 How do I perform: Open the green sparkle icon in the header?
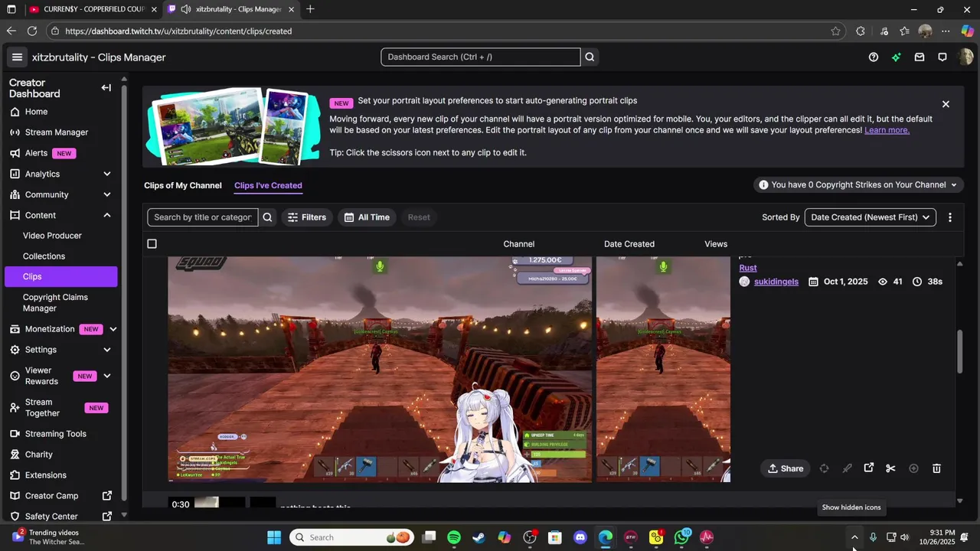897,57
